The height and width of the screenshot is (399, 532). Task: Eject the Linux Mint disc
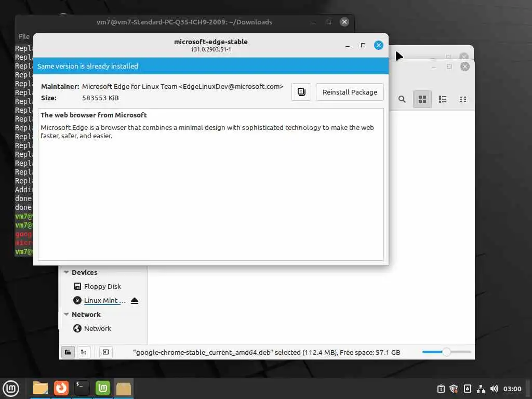(x=135, y=301)
